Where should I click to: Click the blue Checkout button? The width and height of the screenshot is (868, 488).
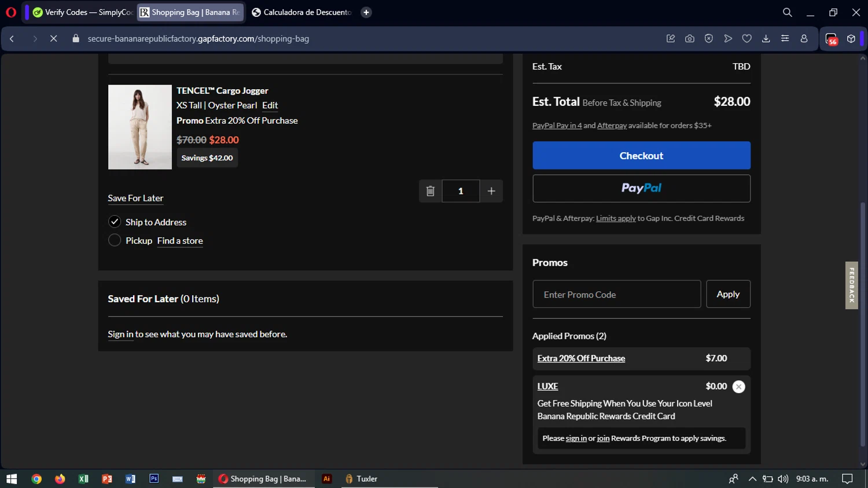pyautogui.click(x=641, y=156)
